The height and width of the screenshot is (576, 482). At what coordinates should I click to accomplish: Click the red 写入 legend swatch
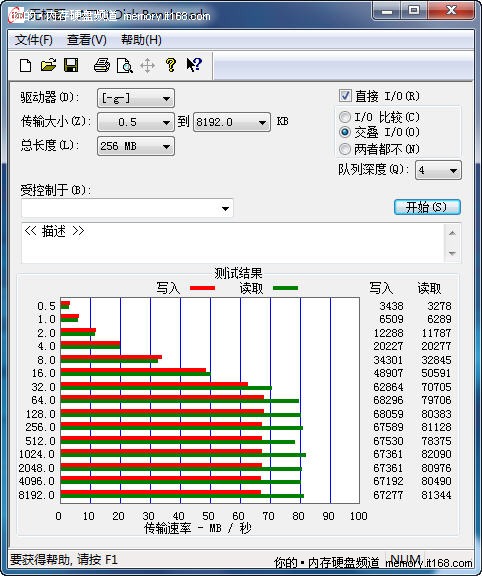tap(202, 288)
